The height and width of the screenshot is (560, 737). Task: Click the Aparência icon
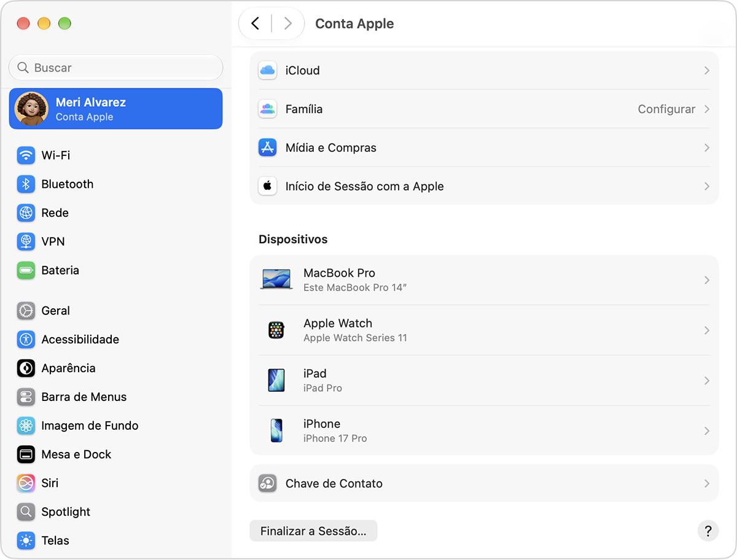pos(26,368)
